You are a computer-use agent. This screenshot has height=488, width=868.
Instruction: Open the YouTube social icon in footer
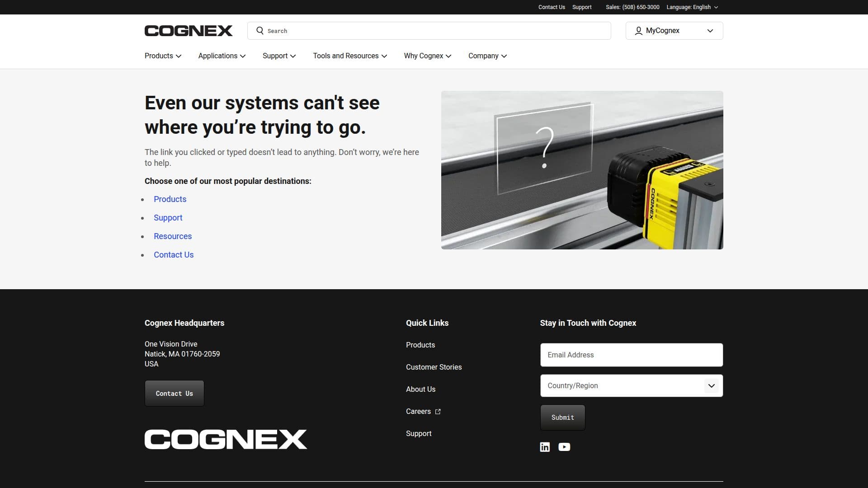[x=564, y=447]
